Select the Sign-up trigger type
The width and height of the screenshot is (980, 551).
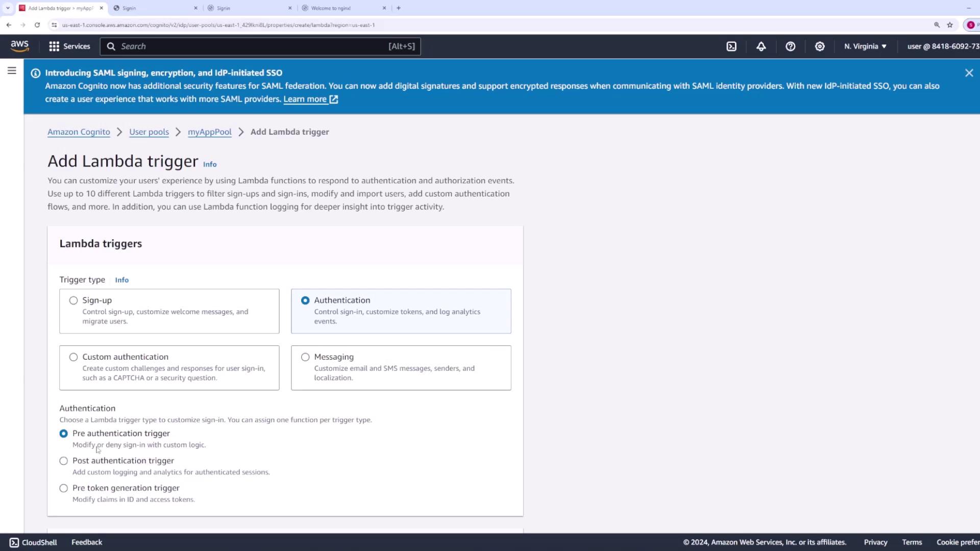pyautogui.click(x=73, y=300)
